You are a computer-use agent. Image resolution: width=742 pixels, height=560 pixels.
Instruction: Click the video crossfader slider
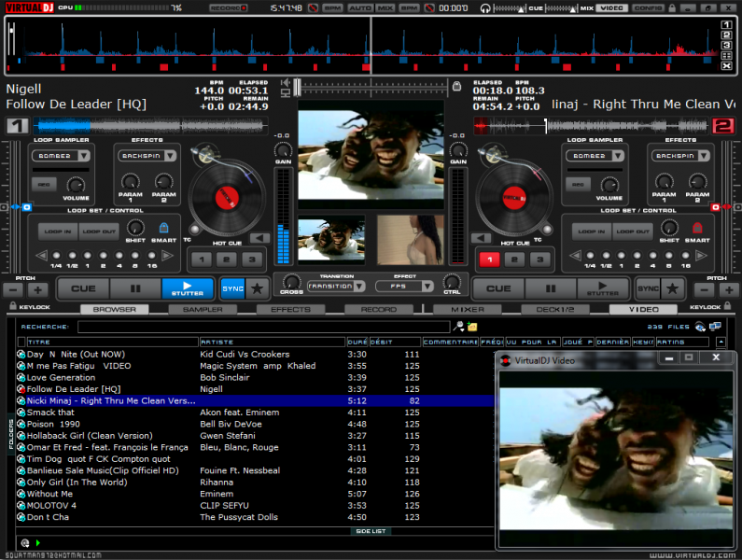coord(371,87)
